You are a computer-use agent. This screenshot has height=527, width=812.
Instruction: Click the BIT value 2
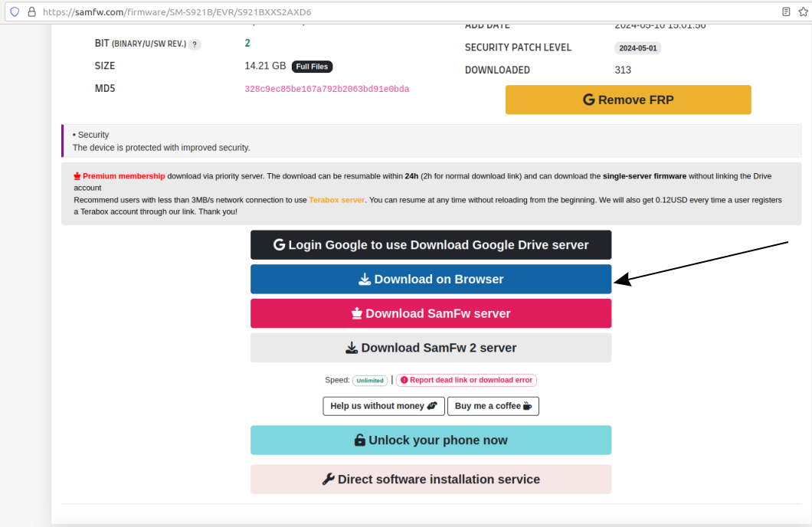[x=247, y=43]
